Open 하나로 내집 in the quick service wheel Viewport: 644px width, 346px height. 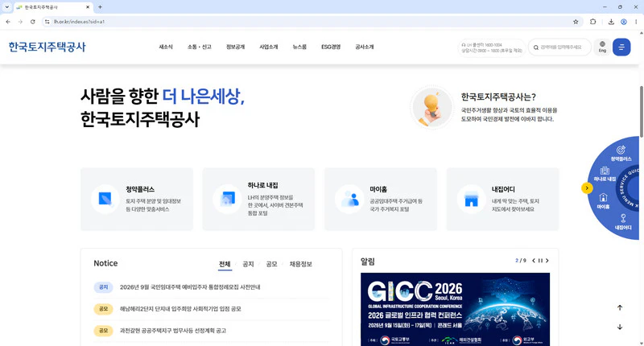605,174
